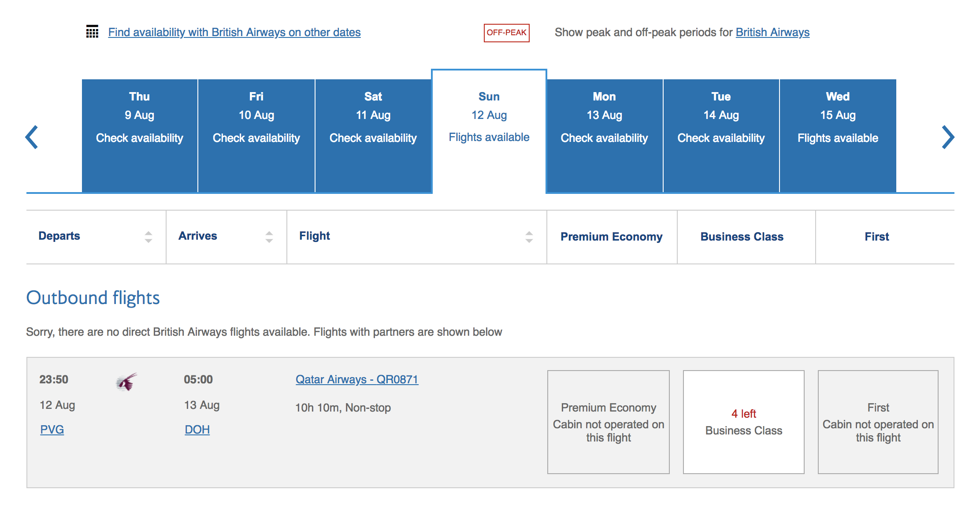Go to previous week with left chevron
Image resolution: width=980 pixels, height=512 pixels.
(x=32, y=137)
